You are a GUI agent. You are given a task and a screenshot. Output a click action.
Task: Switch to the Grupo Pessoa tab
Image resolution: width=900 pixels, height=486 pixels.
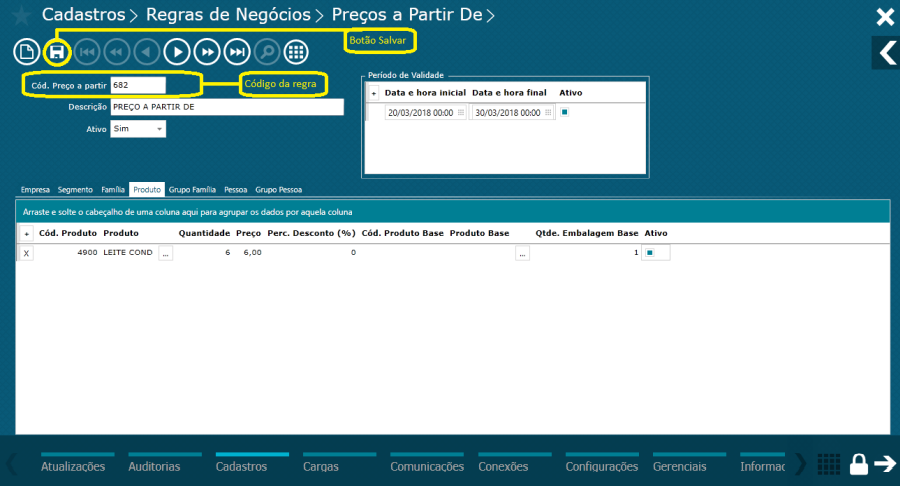point(278,189)
